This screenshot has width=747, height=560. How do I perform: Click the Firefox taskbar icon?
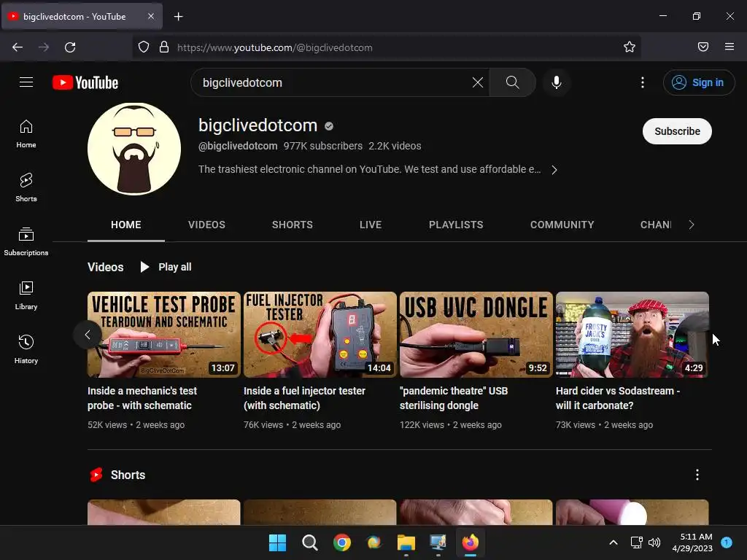click(471, 542)
